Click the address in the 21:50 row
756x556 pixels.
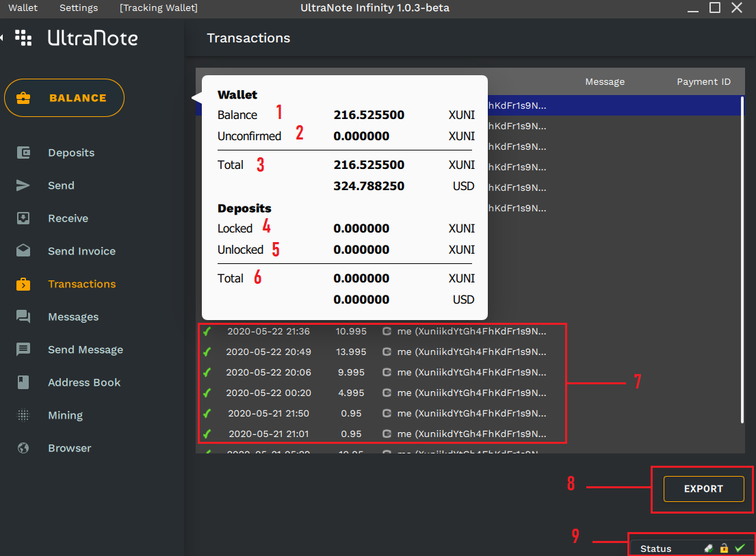point(471,413)
